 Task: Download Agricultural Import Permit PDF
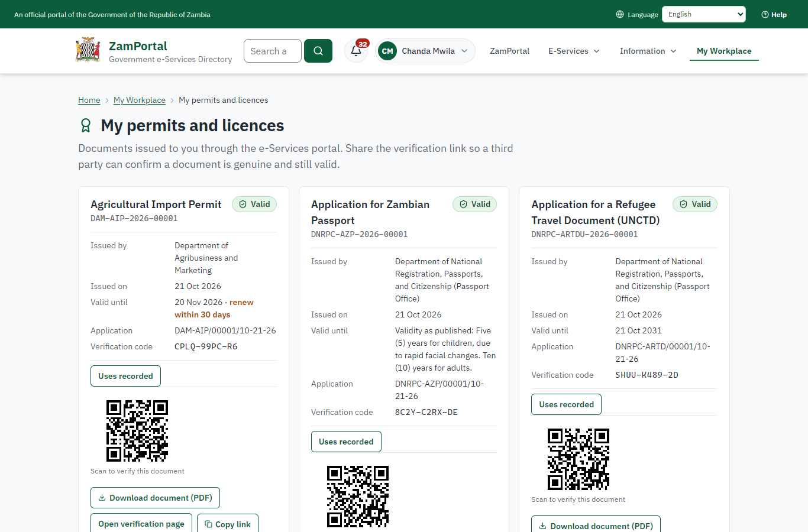(x=155, y=498)
